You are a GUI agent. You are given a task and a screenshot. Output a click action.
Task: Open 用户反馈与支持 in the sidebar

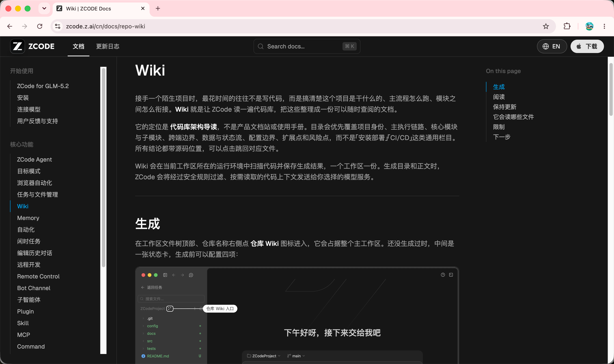click(38, 121)
